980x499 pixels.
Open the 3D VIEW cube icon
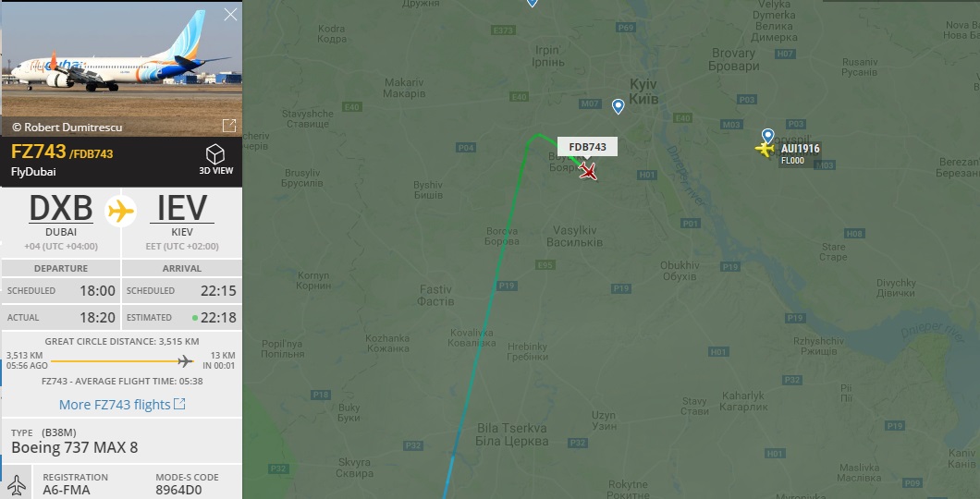pos(215,154)
